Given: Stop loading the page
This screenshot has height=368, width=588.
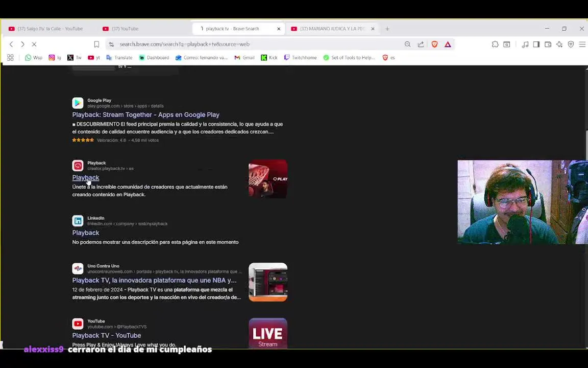Looking at the screenshot, I should pyautogui.click(x=34, y=44).
